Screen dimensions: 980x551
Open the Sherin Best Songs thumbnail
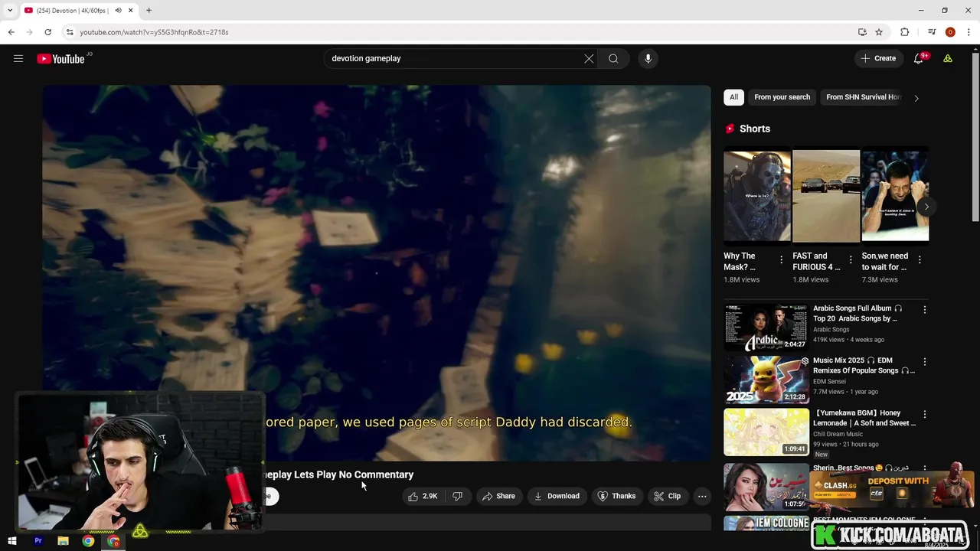pos(766,486)
